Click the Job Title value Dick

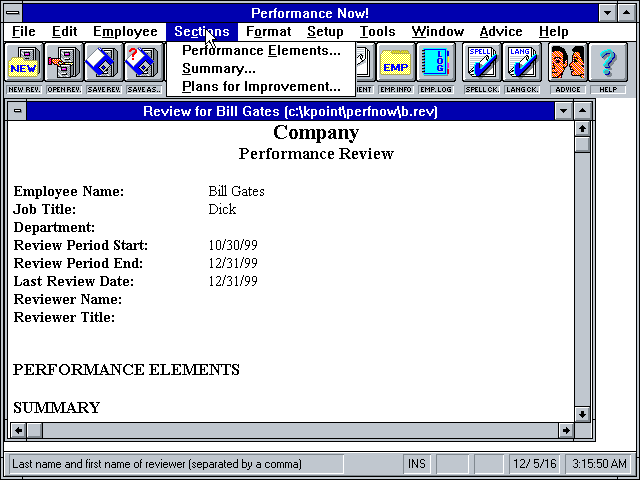tap(222, 209)
